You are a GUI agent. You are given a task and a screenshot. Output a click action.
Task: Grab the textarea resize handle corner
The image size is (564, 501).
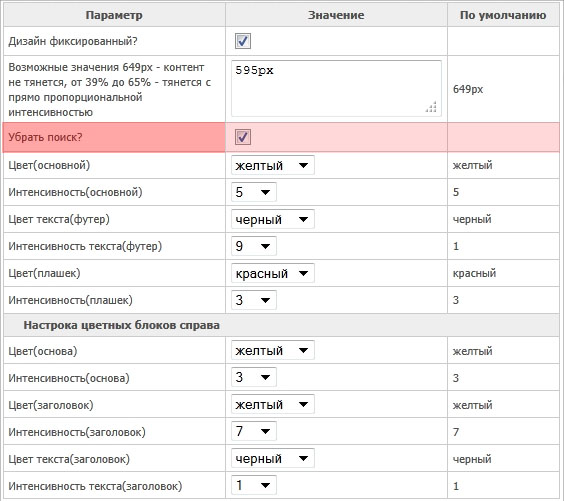[431, 107]
